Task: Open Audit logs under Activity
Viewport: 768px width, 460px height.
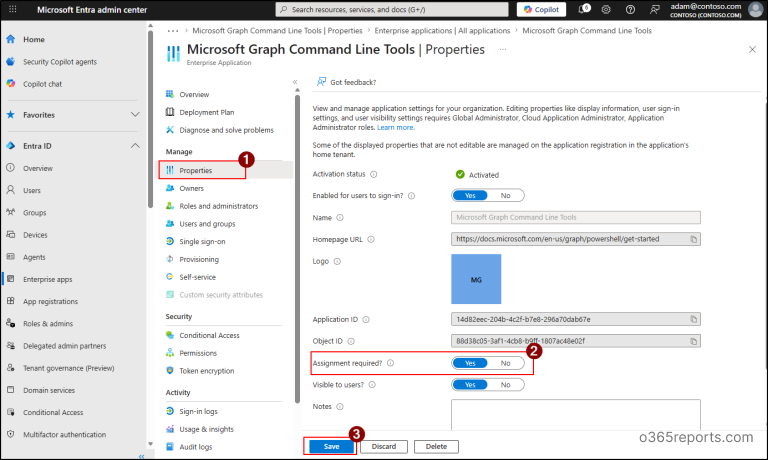Action: [195, 446]
